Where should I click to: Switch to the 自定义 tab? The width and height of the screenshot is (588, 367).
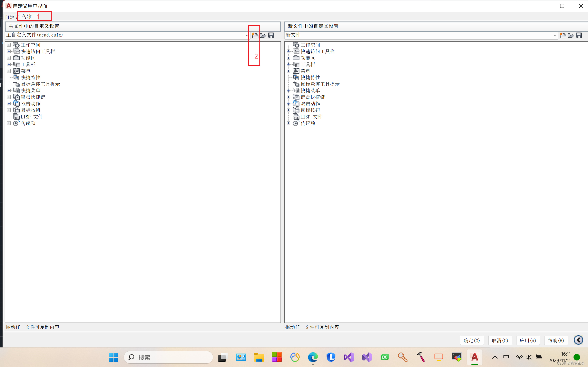(x=11, y=17)
